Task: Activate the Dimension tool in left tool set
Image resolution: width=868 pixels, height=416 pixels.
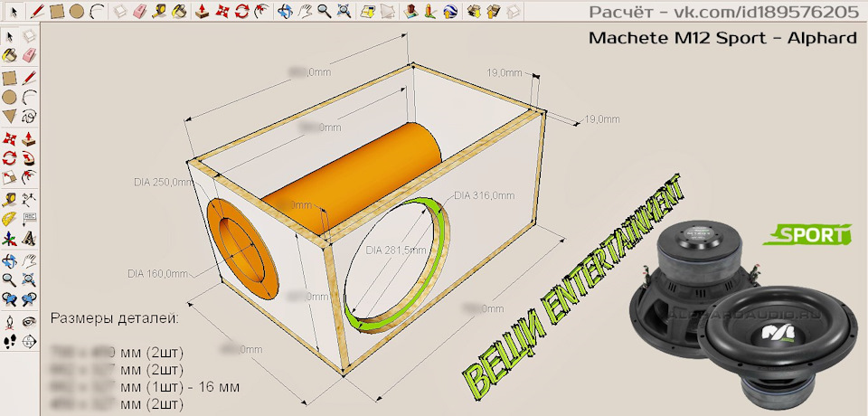Action: pos(29,199)
